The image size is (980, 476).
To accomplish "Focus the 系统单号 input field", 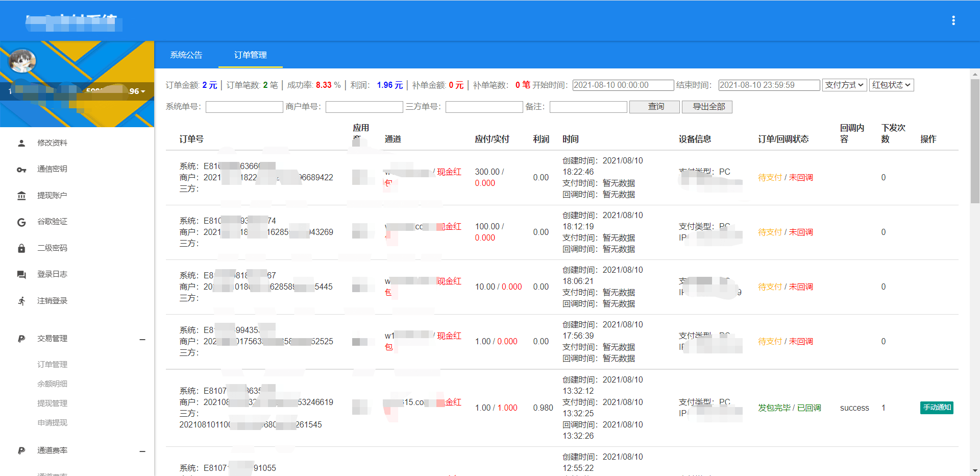I will click(244, 107).
